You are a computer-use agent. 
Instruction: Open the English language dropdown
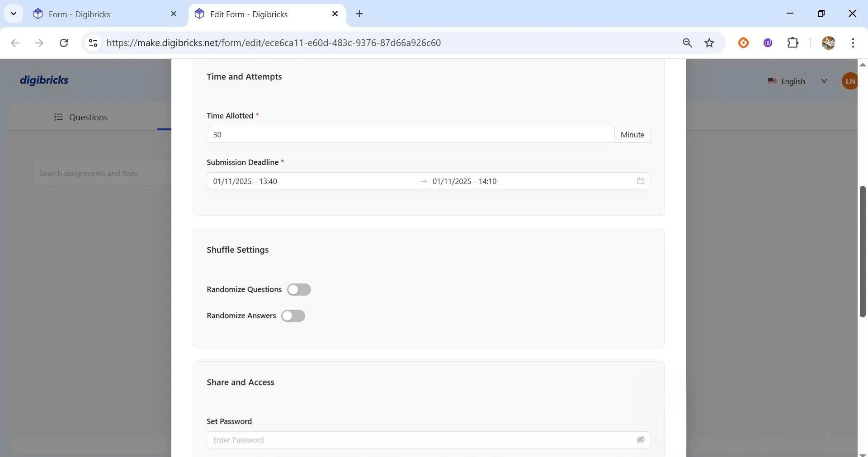(797, 81)
